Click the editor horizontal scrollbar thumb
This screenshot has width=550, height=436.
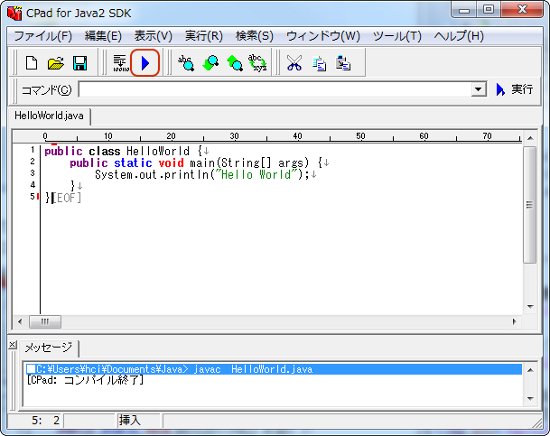pyautogui.click(x=45, y=322)
